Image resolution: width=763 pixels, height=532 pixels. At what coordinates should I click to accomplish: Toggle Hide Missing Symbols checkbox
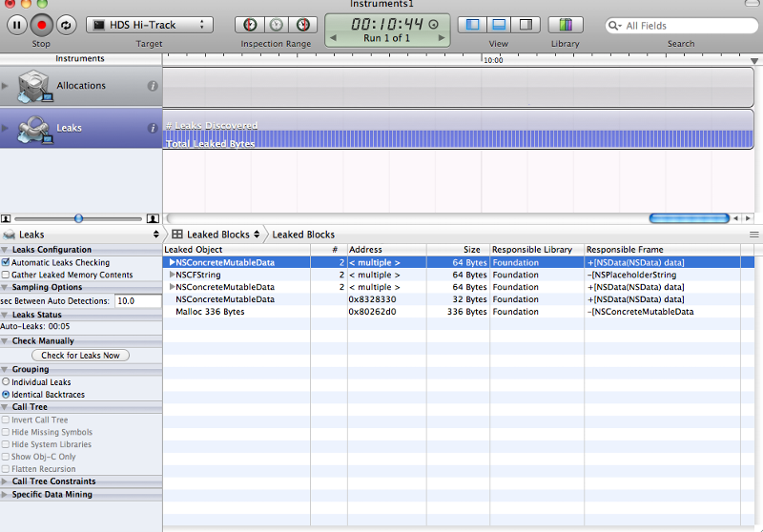tap(6, 432)
